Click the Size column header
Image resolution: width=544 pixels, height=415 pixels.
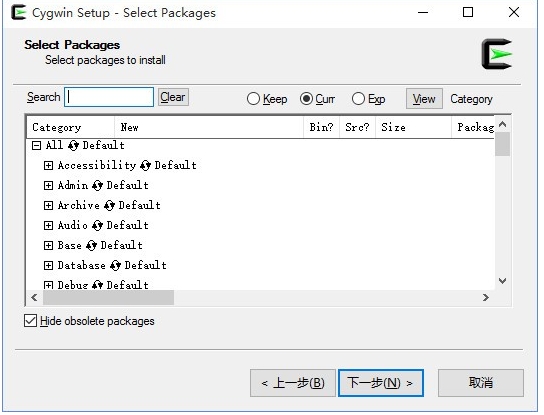coord(414,127)
